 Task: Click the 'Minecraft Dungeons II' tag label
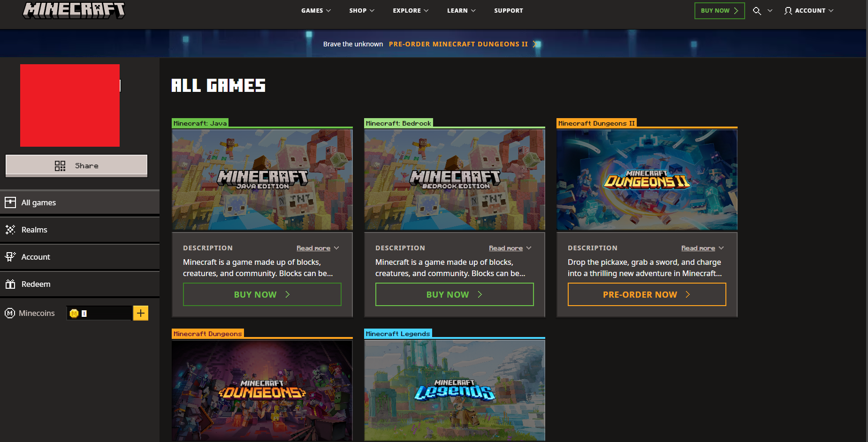[596, 123]
